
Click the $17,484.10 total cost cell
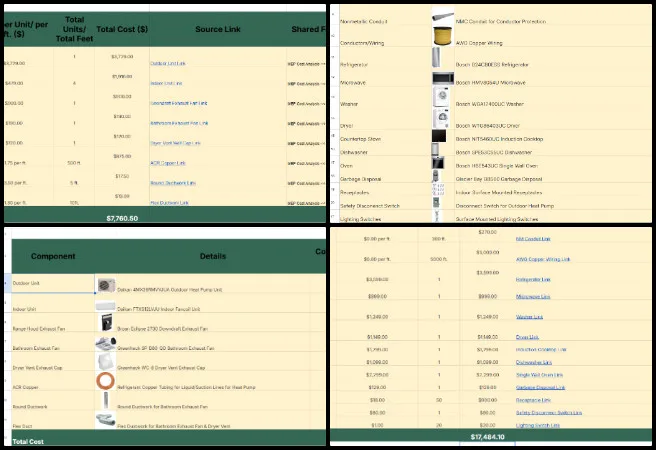coord(490,438)
